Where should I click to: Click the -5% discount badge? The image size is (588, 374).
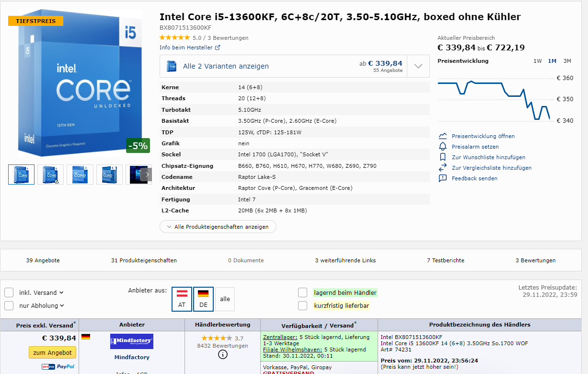point(138,146)
